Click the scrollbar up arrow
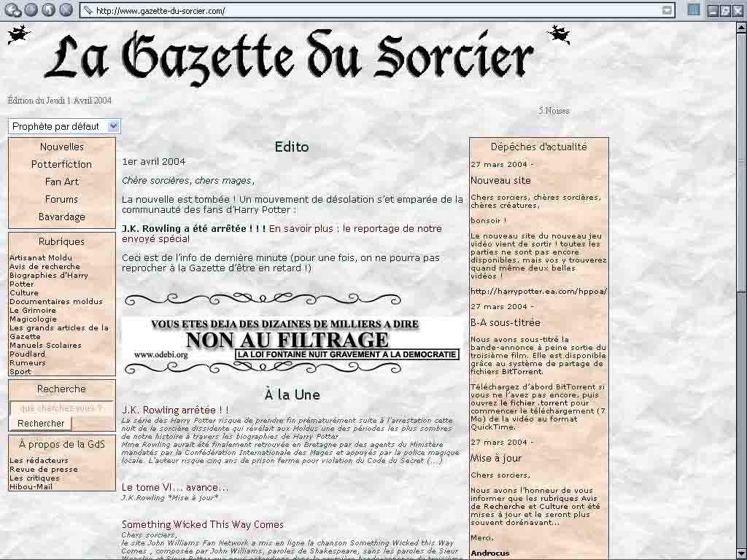747x560 pixels. [741, 26]
